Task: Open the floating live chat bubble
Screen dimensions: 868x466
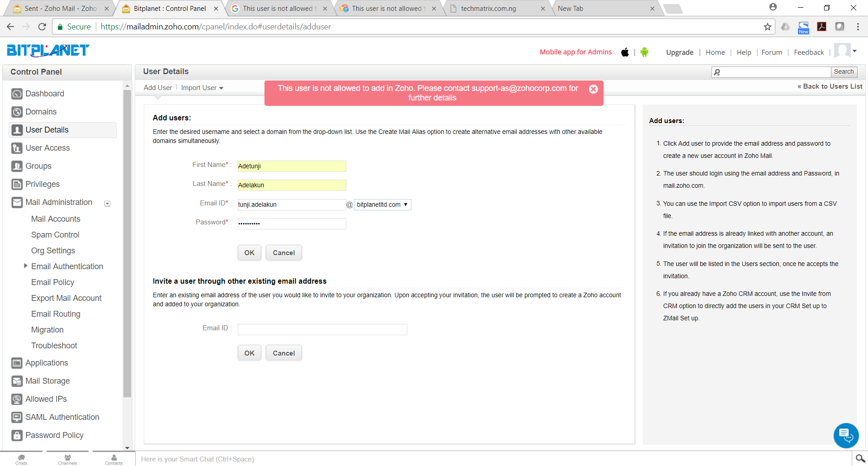Action: coord(846,435)
